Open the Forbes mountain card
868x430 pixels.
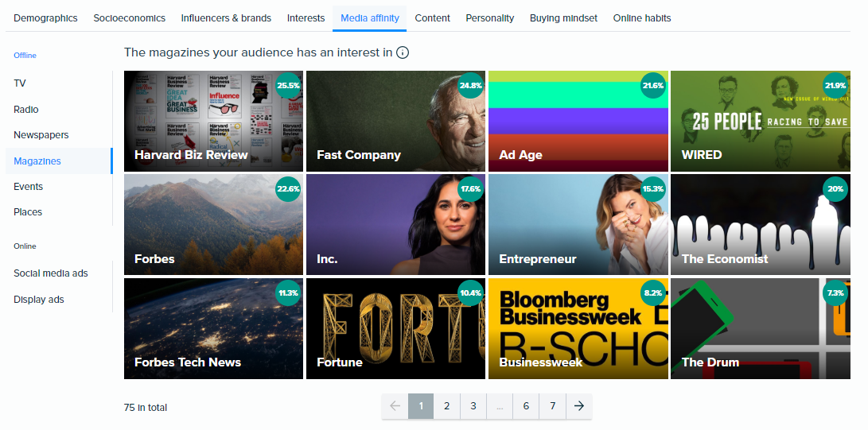[213, 224]
